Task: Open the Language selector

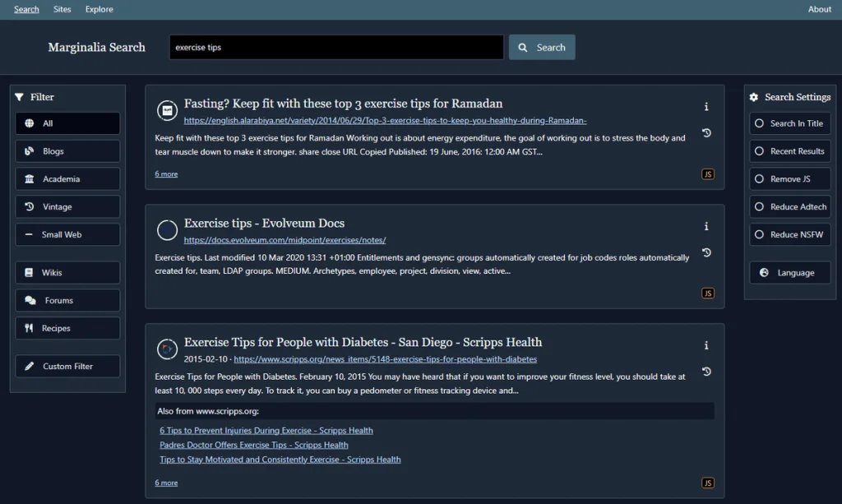Action: (x=790, y=273)
